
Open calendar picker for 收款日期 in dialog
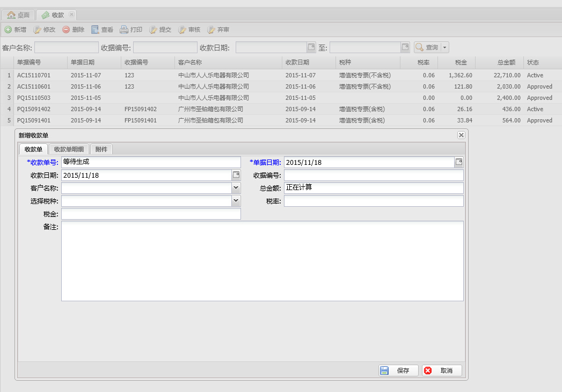point(236,175)
